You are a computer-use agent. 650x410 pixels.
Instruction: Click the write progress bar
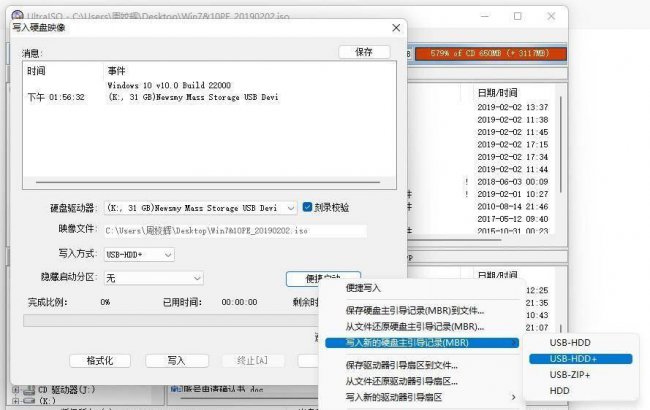point(171,320)
